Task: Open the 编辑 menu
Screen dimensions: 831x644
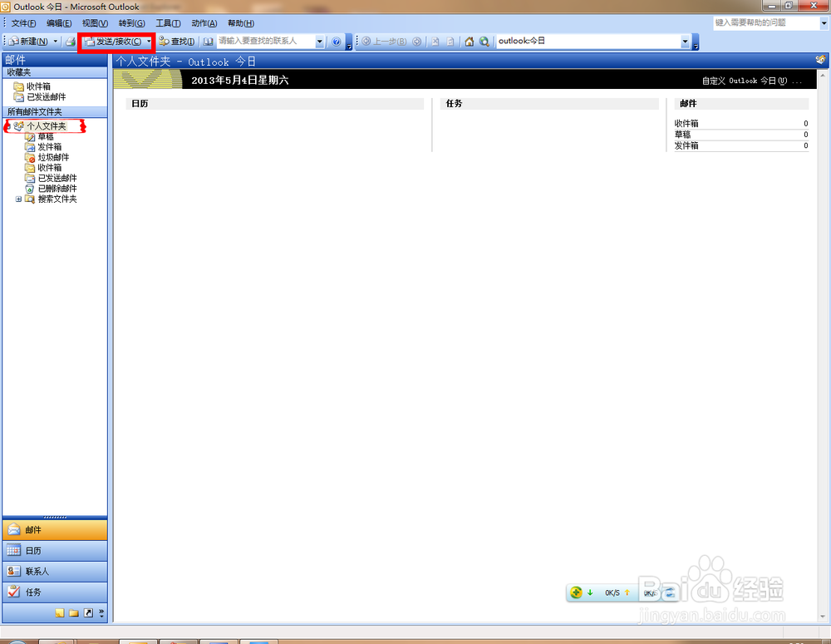Action: point(59,23)
